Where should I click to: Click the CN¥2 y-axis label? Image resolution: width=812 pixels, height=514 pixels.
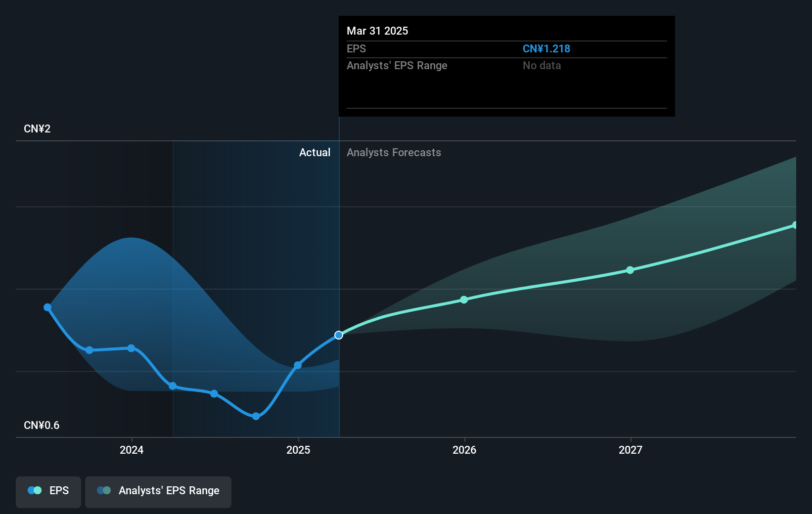[37, 128]
